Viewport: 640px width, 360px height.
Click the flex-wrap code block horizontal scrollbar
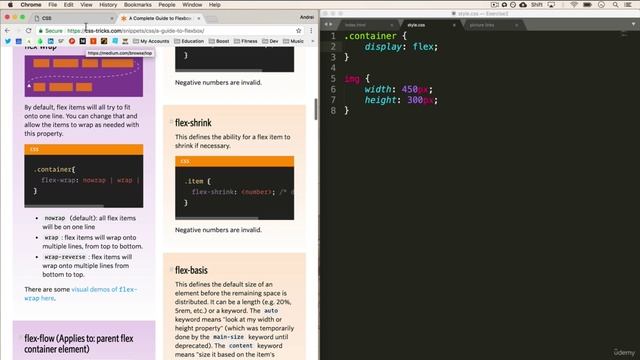point(64,206)
